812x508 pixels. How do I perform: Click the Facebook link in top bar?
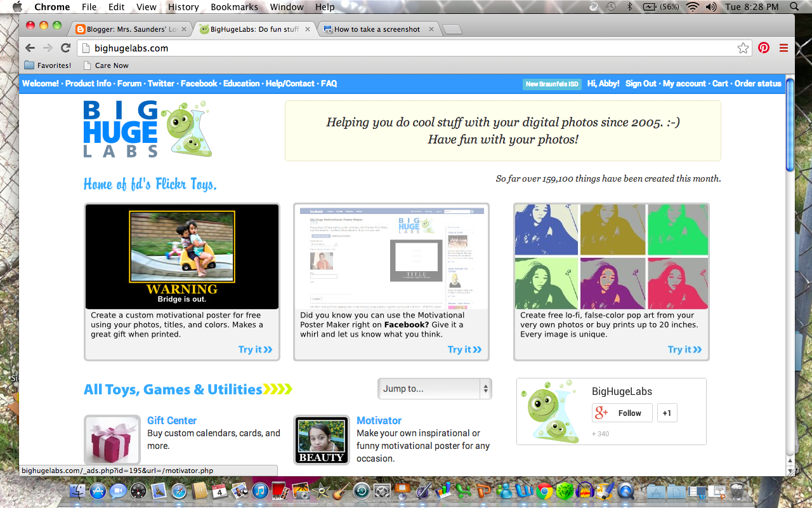pyautogui.click(x=199, y=83)
